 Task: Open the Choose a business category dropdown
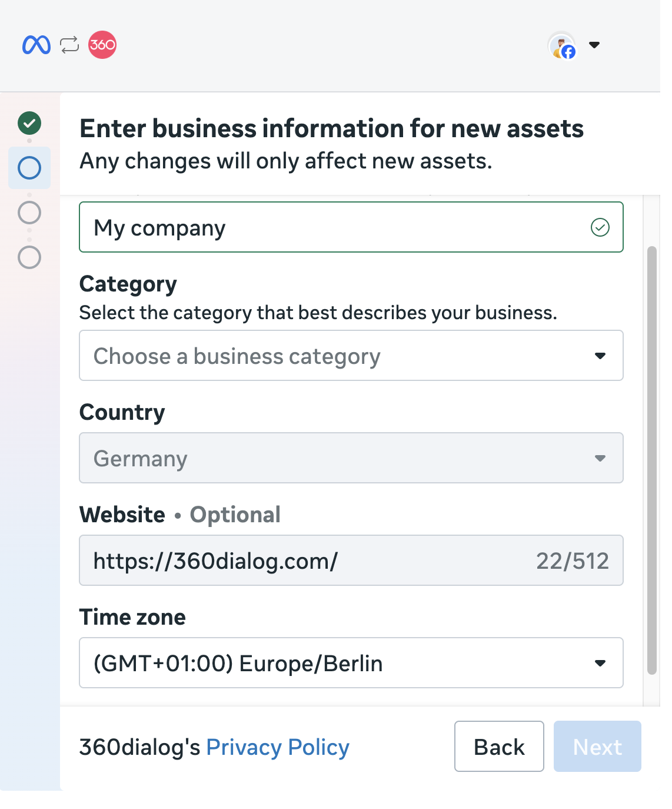click(x=351, y=356)
